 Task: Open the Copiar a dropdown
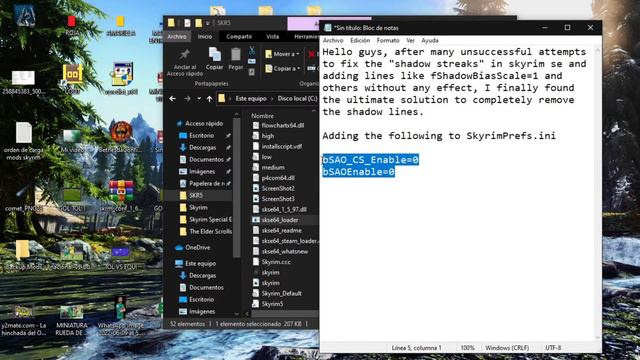pyautogui.click(x=282, y=69)
